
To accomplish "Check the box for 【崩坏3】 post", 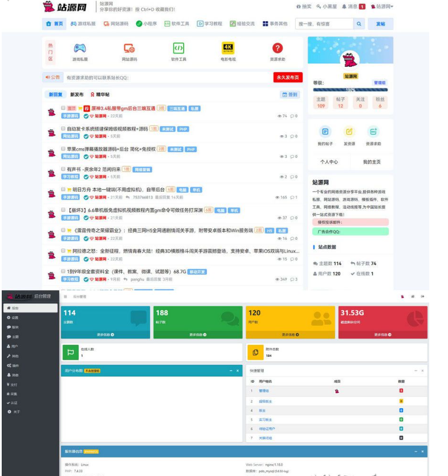I will [x=63, y=210].
